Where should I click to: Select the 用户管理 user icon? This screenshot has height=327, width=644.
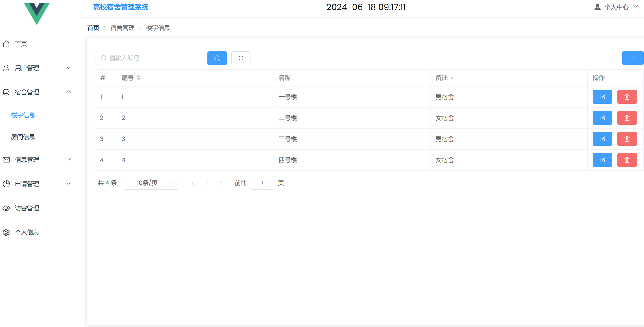6,68
